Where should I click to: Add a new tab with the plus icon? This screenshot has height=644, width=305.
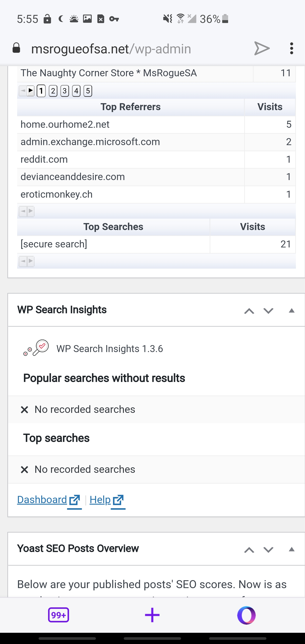point(152,615)
